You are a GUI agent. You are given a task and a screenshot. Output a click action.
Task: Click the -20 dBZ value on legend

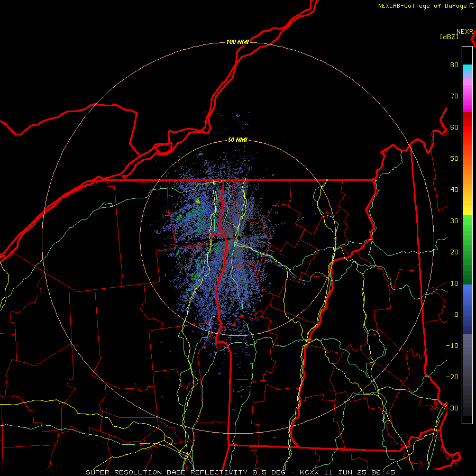coord(452,377)
